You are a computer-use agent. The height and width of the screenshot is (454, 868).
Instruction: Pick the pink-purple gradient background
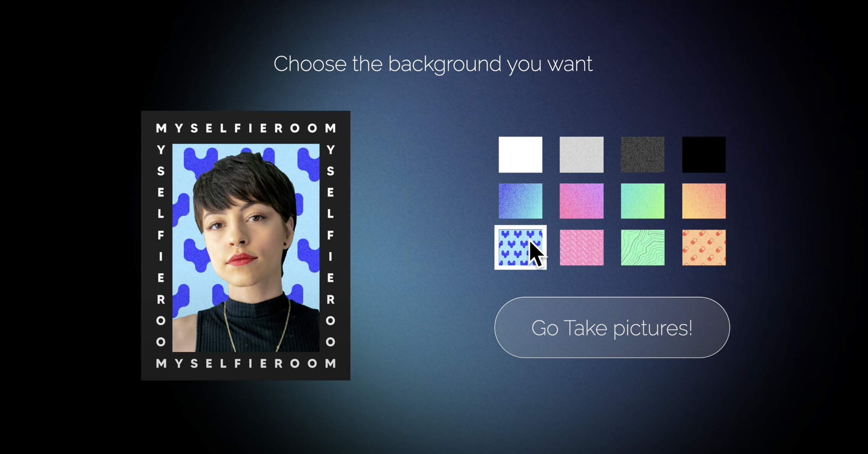point(582,201)
